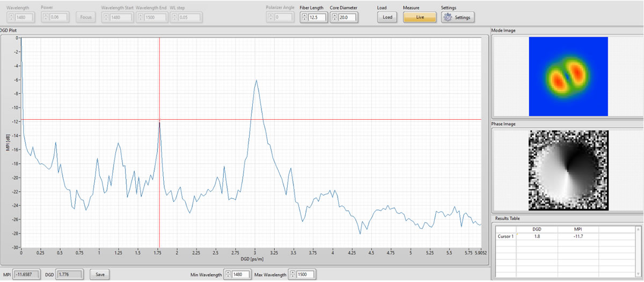
Task: Click the red cursor crosshair point on plot
Action: point(159,119)
